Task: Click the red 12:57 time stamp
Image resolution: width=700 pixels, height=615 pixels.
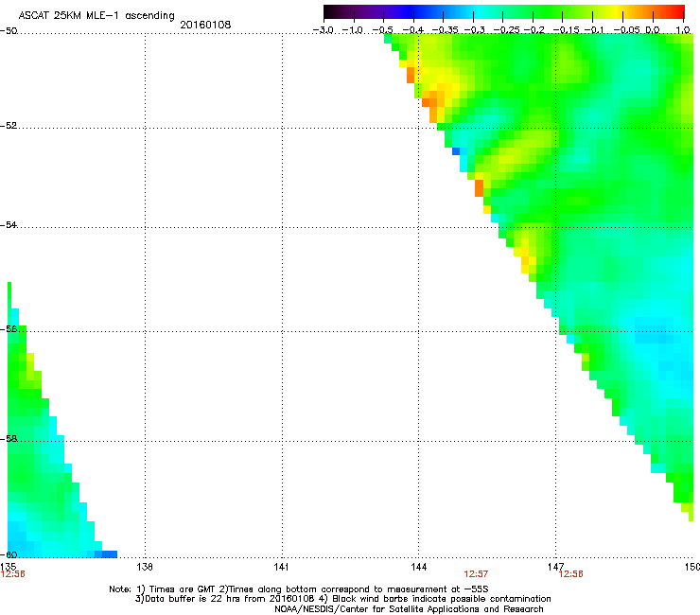Action: [x=476, y=574]
